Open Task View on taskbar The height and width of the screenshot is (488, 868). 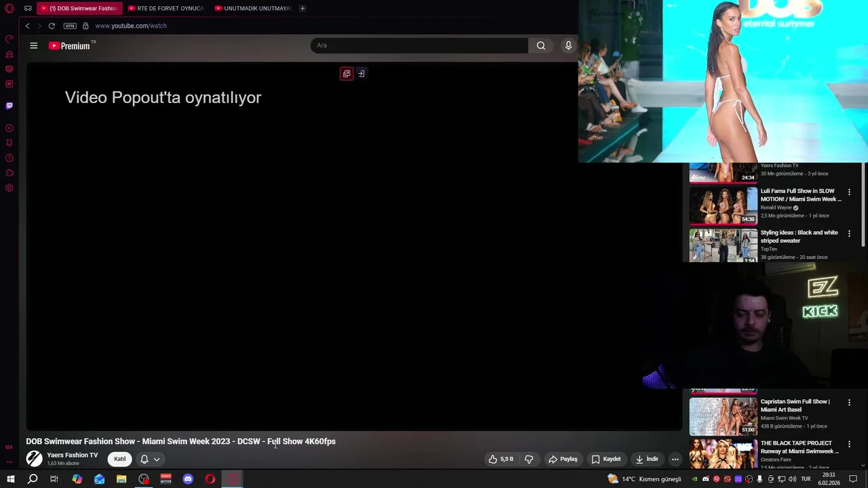tap(54, 479)
